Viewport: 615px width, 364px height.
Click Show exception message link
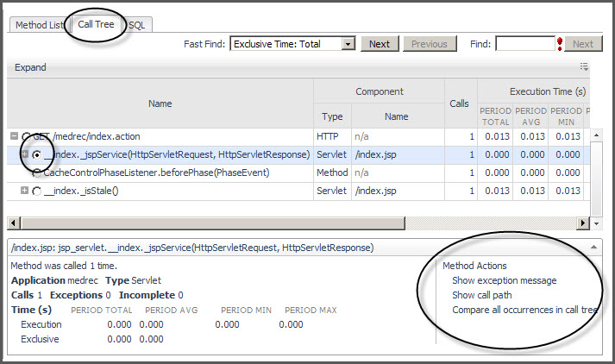[504, 280]
